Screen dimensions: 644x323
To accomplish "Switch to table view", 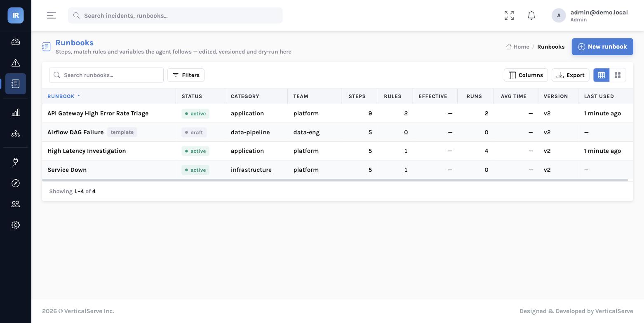I will point(602,75).
